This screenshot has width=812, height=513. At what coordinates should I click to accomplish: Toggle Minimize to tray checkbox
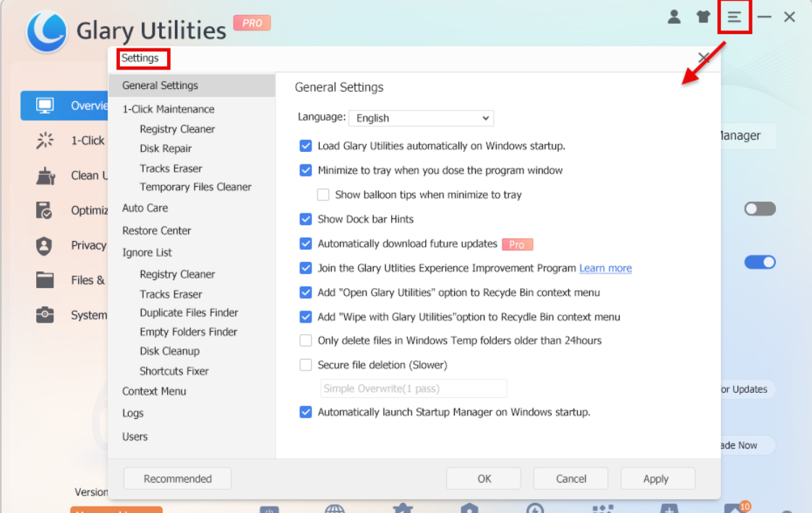(x=306, y=171)
